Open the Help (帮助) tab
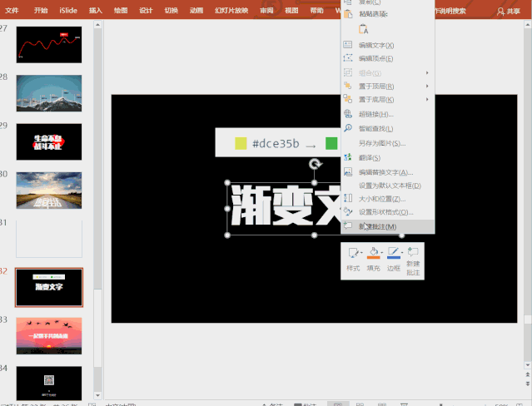This screenshot has width=532, height=406. tap(316, 11)
